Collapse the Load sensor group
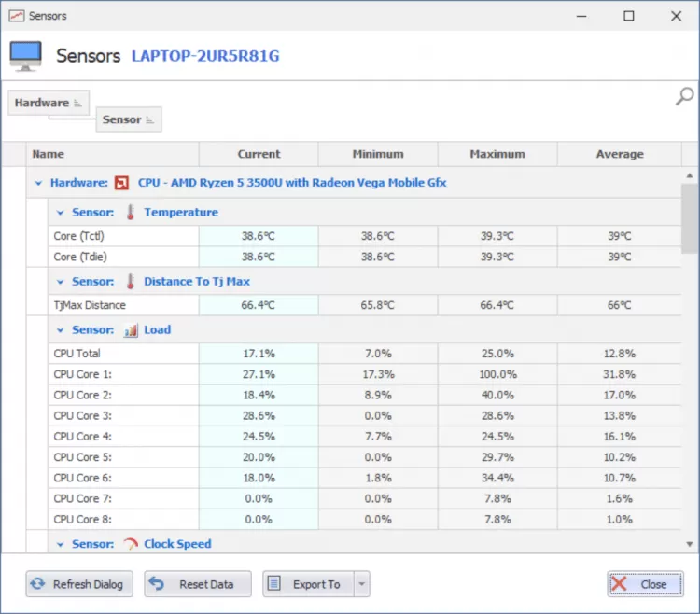The width and height of the screenshot is (700, 614). pyautogui.click(x=61, y=330)
